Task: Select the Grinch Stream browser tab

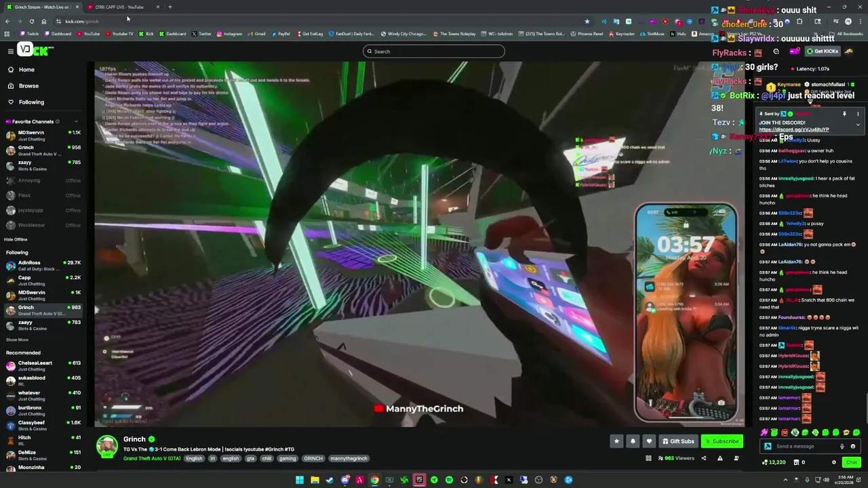Action: 42,7
